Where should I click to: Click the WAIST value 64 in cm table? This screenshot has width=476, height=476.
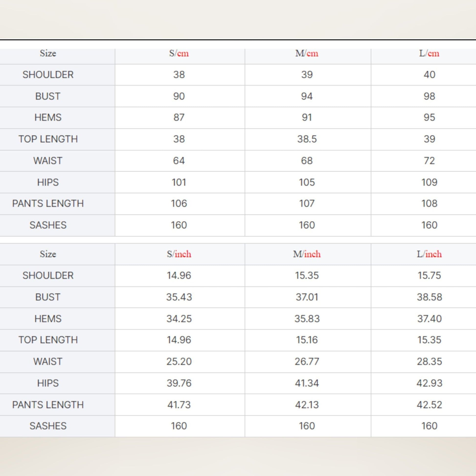click(179, 161)
